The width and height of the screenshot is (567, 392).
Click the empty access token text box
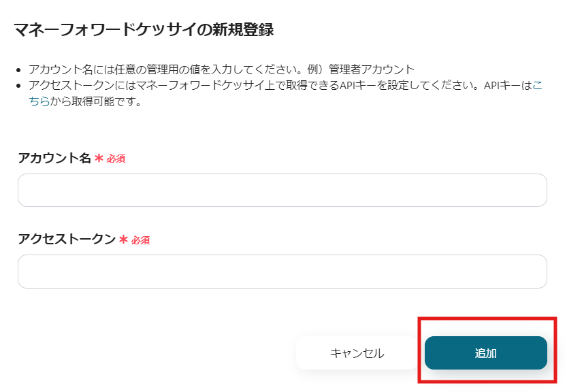(x=282, y=271)
